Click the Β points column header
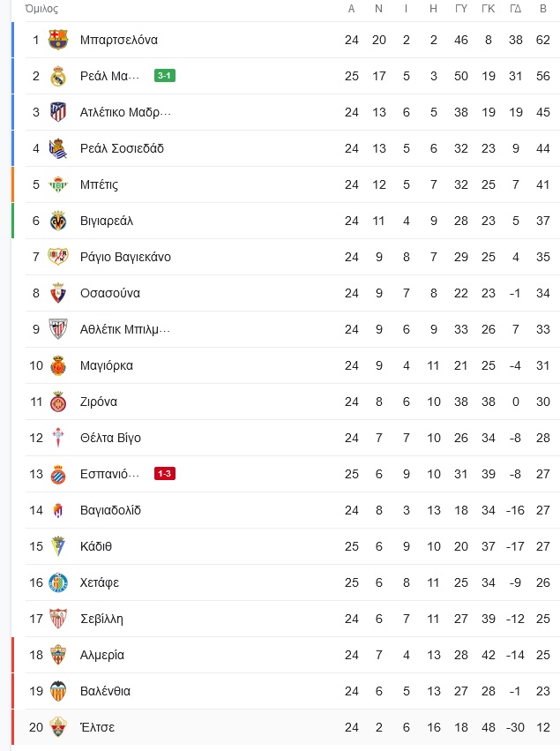 point(543,9)
